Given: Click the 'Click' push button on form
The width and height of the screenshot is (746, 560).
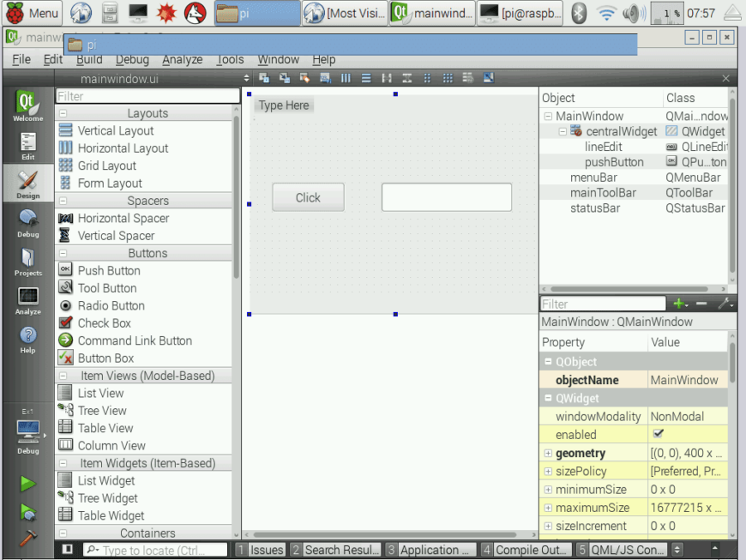Looking at the screenshot, I should (x=308, y=197).
